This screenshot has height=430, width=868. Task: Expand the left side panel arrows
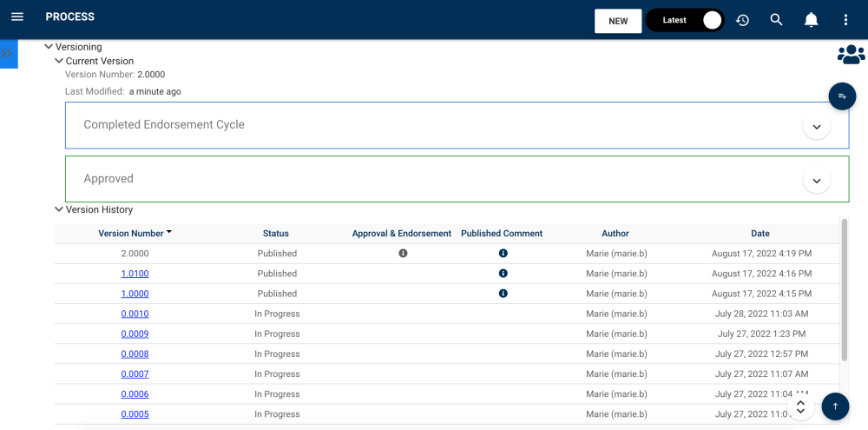click(x=8, y=53)
